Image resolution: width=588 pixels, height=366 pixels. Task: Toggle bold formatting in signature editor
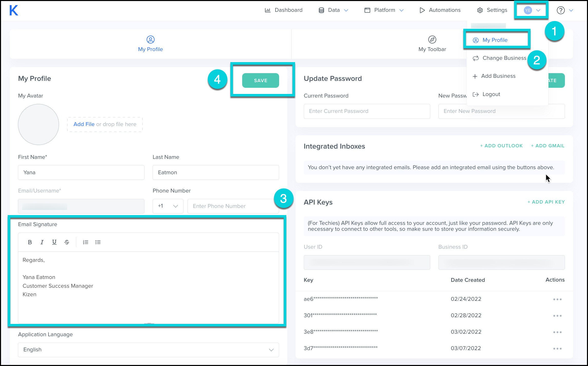[x=30, y=242]
